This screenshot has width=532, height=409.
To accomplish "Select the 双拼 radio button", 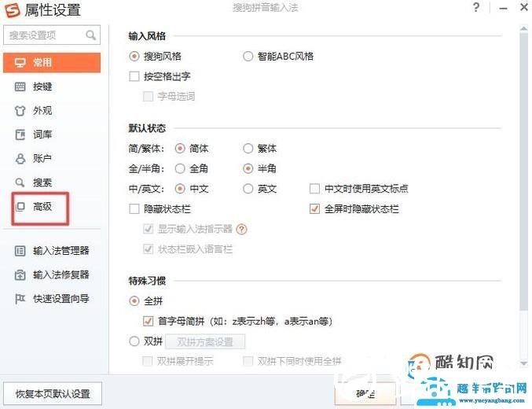I will [134, 341].
